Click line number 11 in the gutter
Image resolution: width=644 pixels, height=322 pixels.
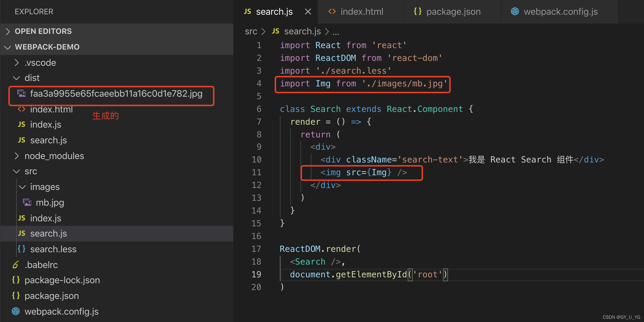[x=257, y=173]
